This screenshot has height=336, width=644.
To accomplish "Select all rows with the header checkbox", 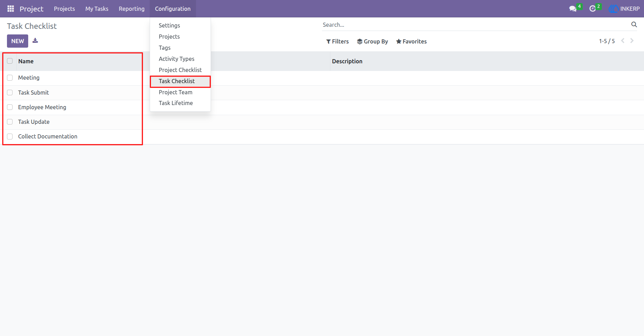I will pyautogui.click(x=10, y=61).
